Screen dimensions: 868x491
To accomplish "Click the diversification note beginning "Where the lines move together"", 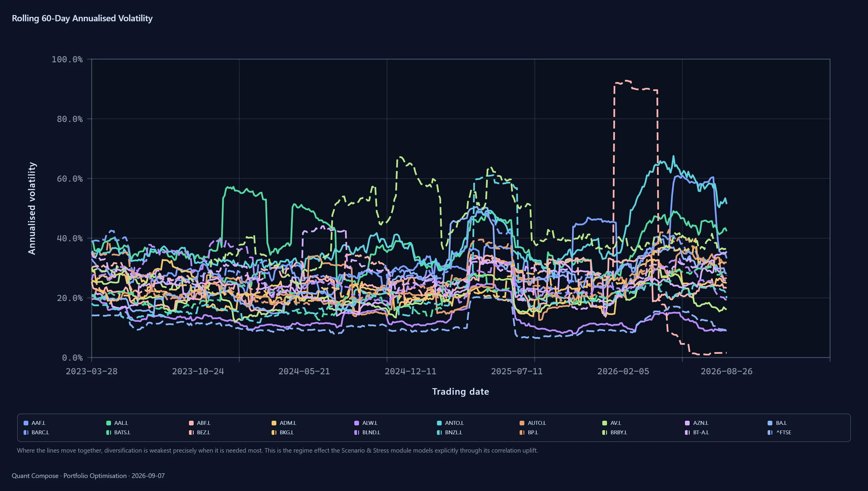I will (277, 451).
